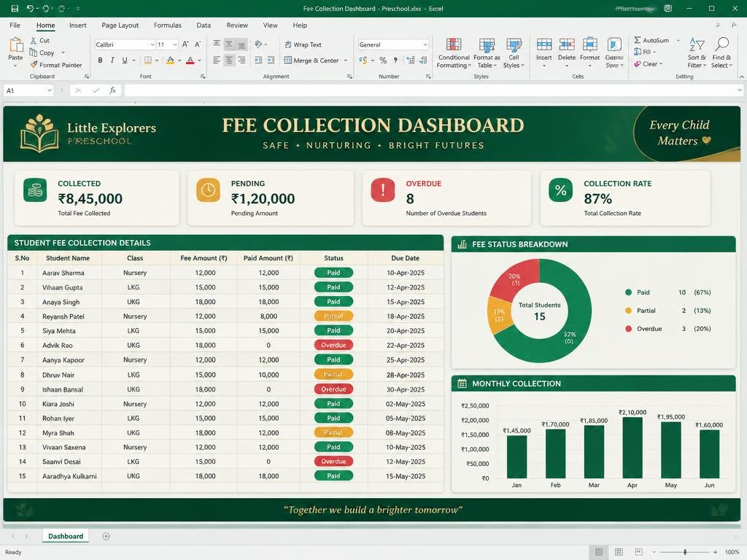Click the Insert cells button

pyautogui.click(x=544, y=52)
